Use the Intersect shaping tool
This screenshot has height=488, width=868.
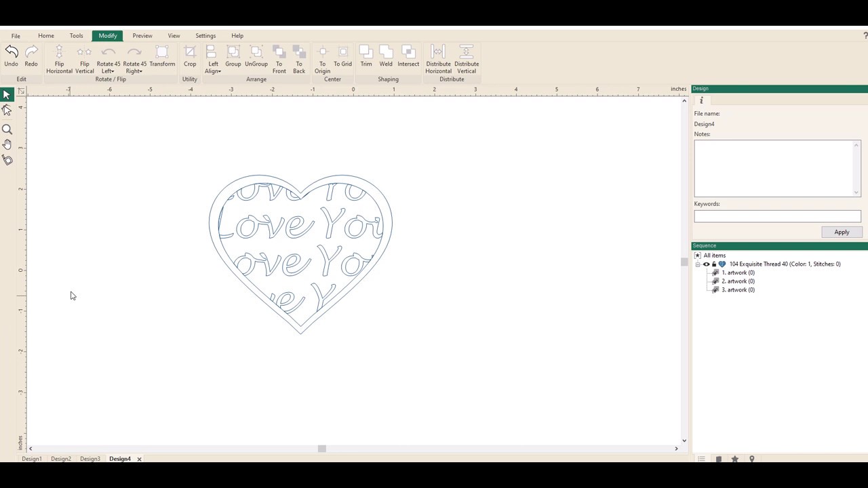408,57
